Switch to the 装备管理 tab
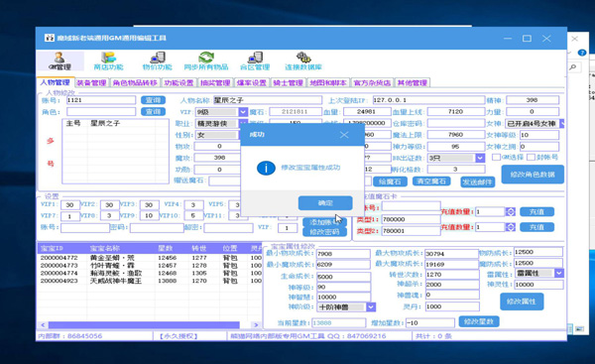 click(91, 82)
